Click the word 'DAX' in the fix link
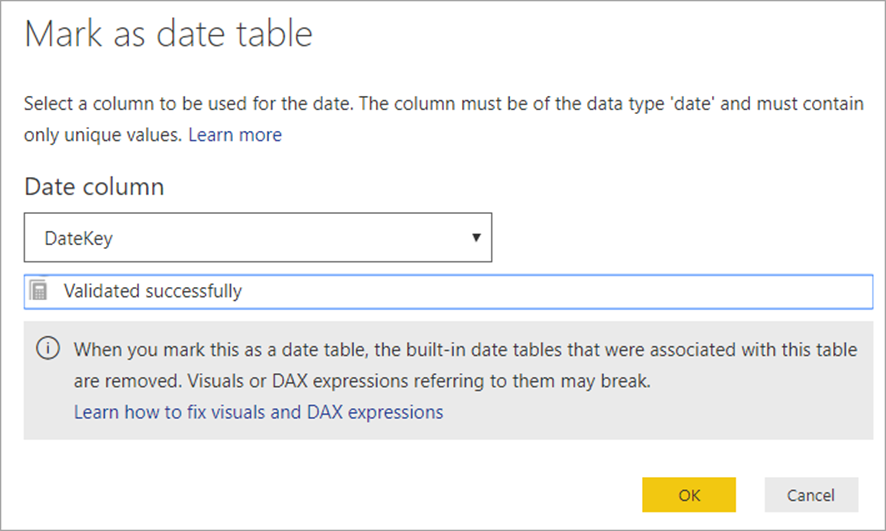 click(325, 412)
